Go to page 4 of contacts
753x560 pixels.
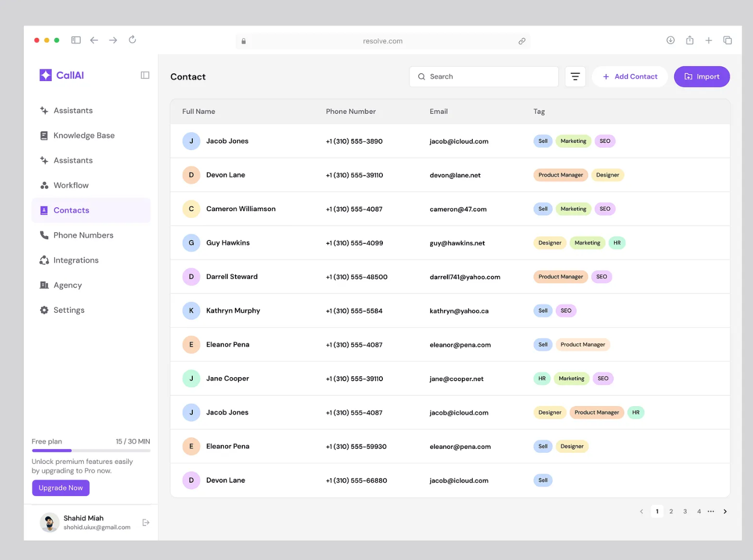(699, 512)
